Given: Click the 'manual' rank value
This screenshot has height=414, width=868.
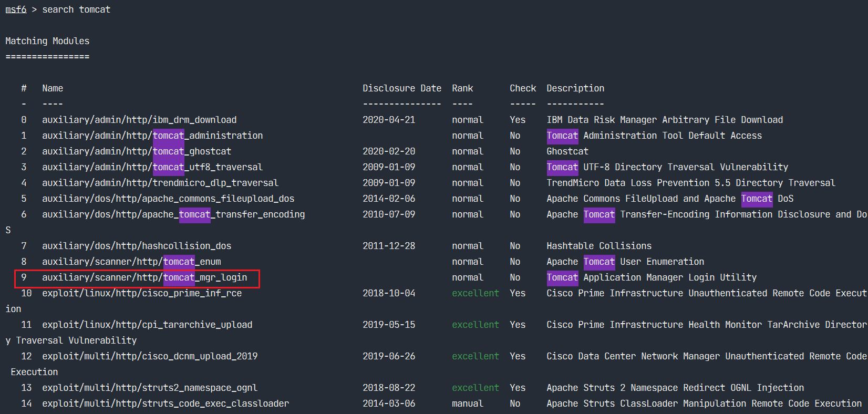Looking at the screenshot, I should coord(468,403).
